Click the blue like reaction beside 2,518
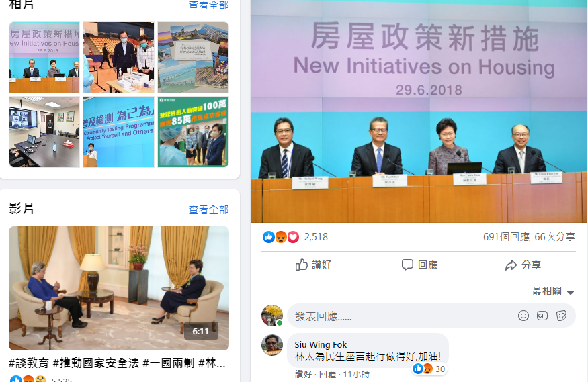The image size is (588, 382). click(x=269, y=237)
